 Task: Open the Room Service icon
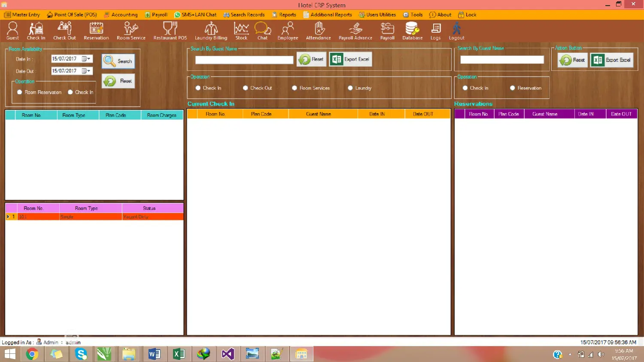click(x=131, y=31)
